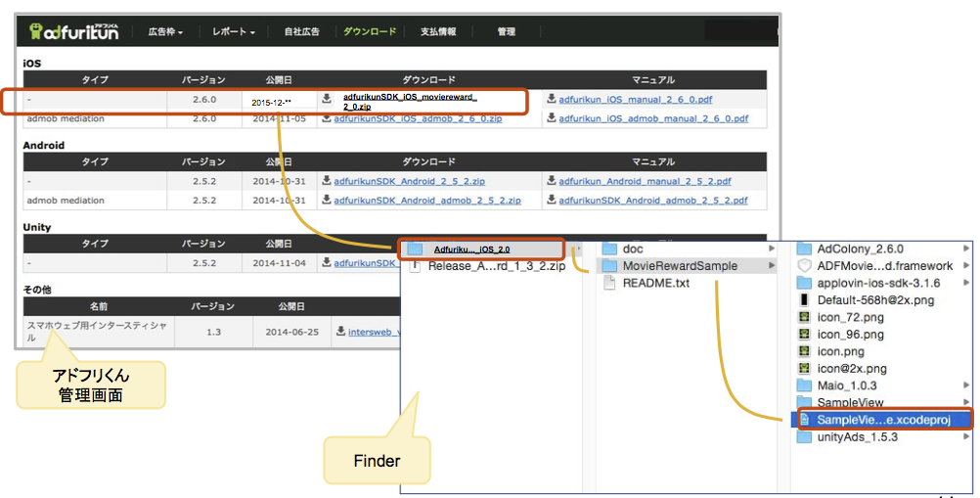Download adfurikunSDK_iOS_moviereward_2_0.zip

(410, 102)
